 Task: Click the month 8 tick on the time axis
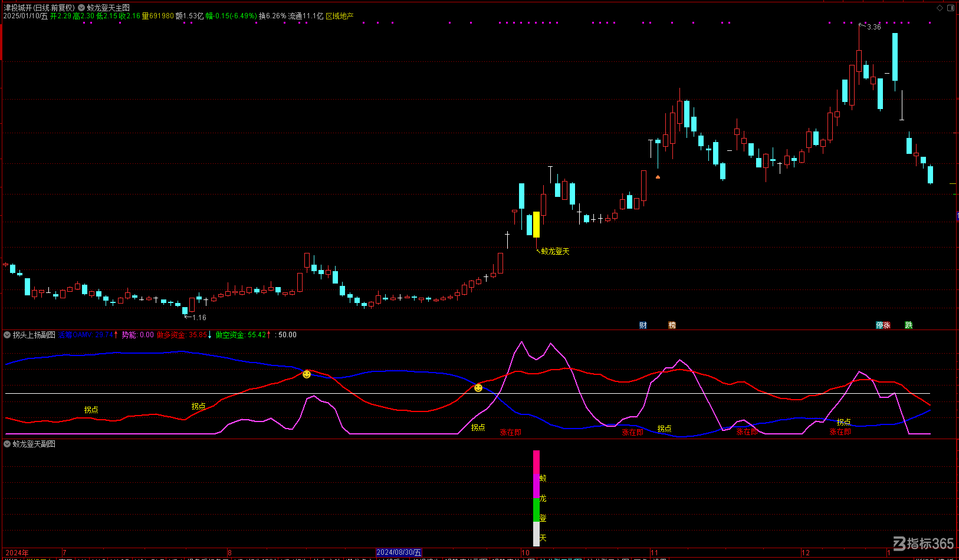tap(229, 553)
